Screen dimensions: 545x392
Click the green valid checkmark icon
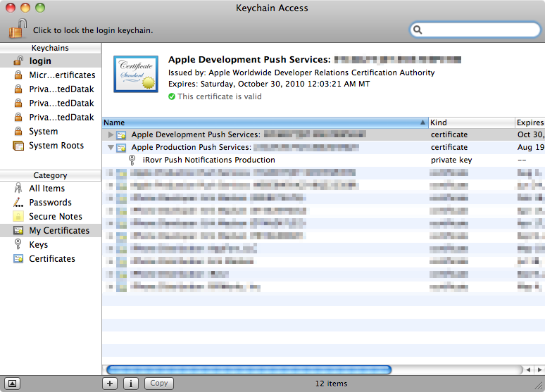[172, 96]
